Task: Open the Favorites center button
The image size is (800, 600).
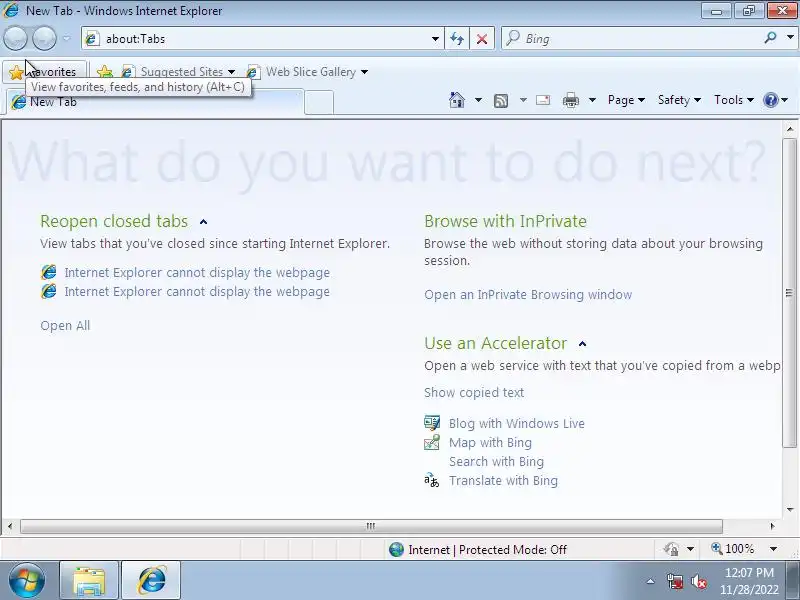Action: (x=43, y=72)
